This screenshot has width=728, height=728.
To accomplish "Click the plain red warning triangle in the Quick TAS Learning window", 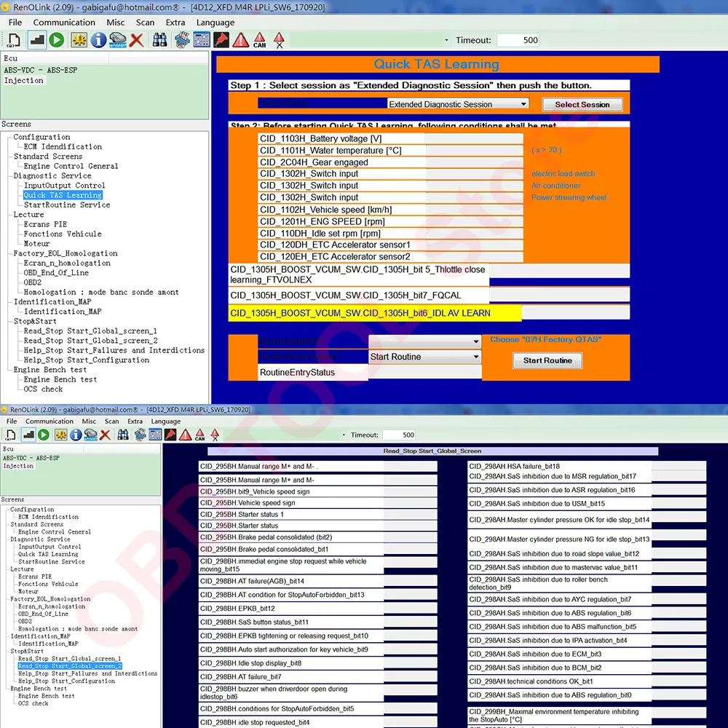I will pyautogui.click(x=240, y=40).
